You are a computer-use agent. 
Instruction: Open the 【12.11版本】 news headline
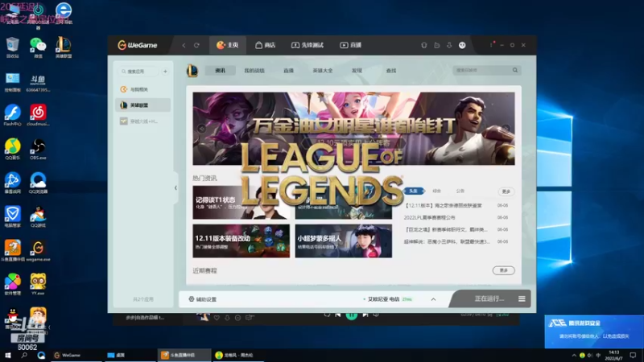pyautogui.click(x=443, y=205)
